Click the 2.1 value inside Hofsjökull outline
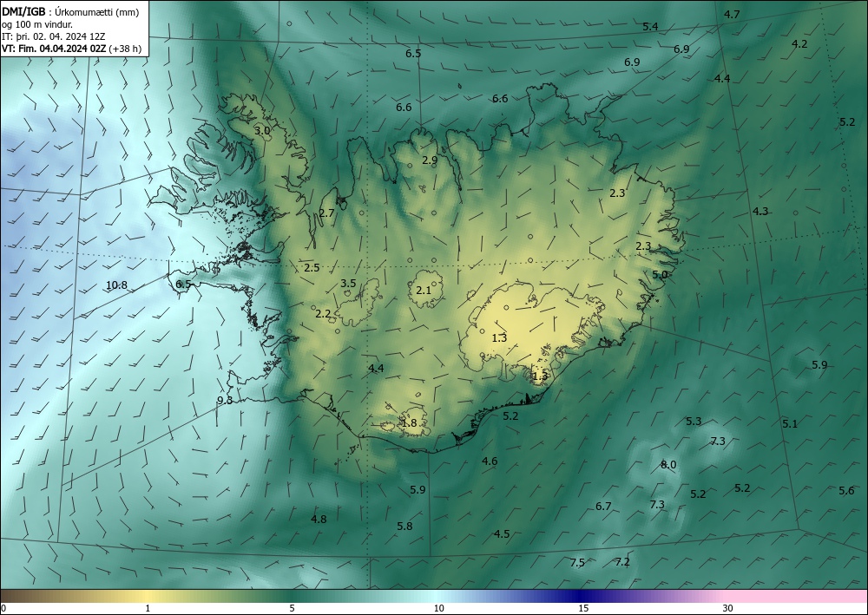The height and width of the screenshot is (615, 868). pos(424,290)
